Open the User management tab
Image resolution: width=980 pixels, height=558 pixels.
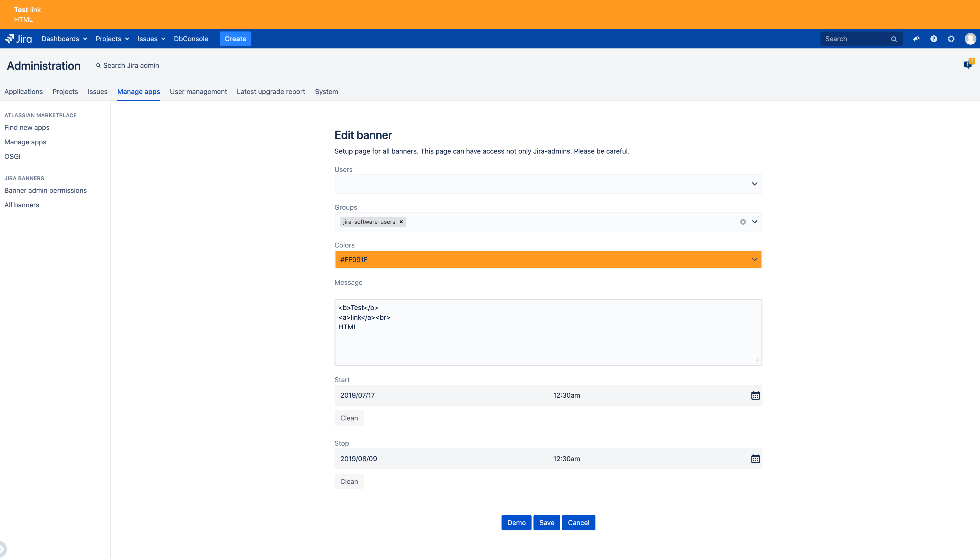pos(198,92)
